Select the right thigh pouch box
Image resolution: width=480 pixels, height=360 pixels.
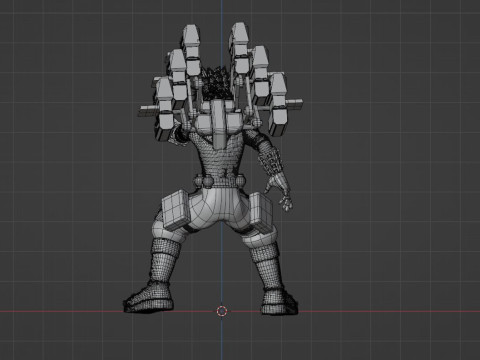(x=261, y=213)
